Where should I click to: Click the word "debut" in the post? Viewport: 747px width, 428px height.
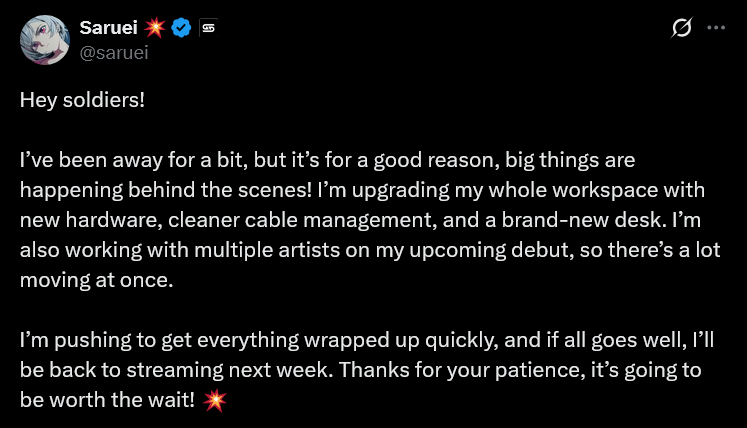(543, 250)
